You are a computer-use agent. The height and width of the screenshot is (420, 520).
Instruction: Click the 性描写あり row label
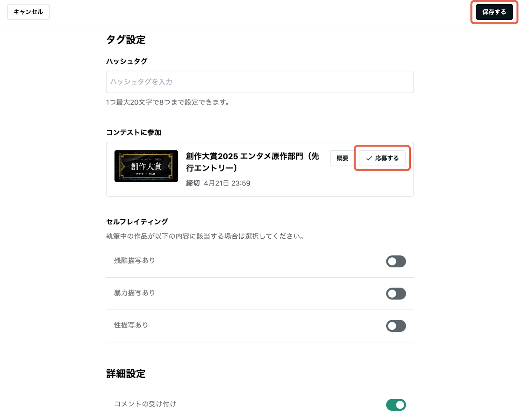click(x=131, y=325)
